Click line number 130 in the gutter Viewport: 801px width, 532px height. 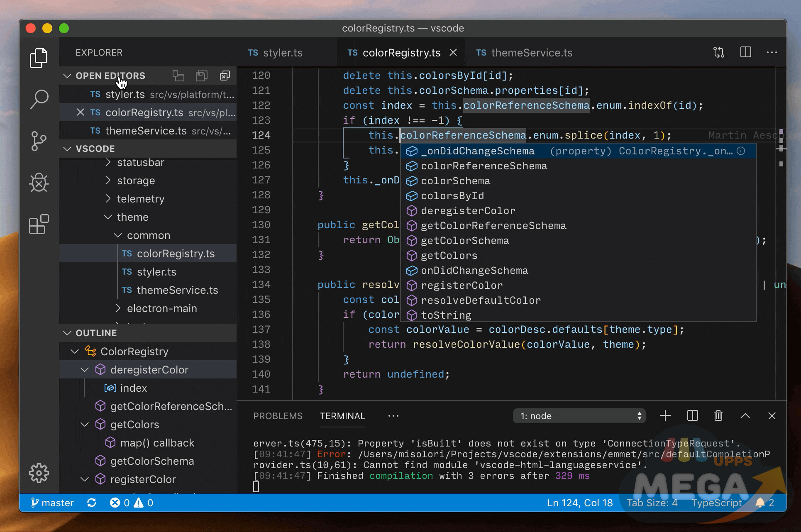click(x=261, y=225)
